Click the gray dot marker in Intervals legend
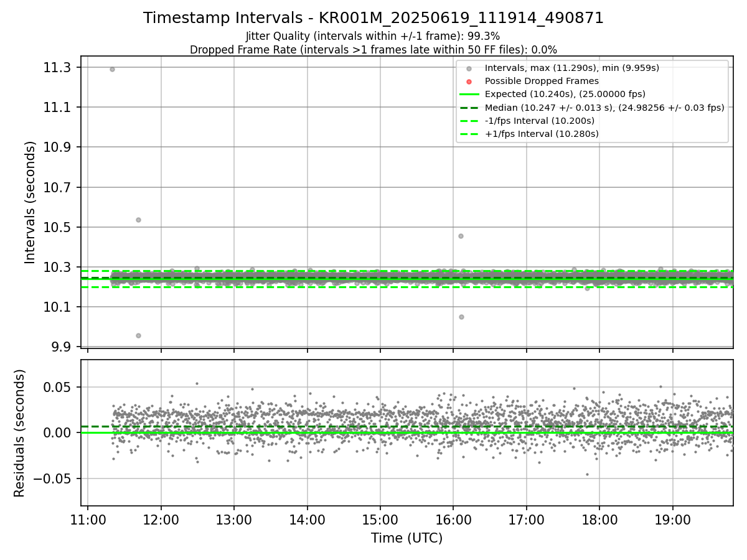This screenshot has height=560, width=747. coord(469,68)
